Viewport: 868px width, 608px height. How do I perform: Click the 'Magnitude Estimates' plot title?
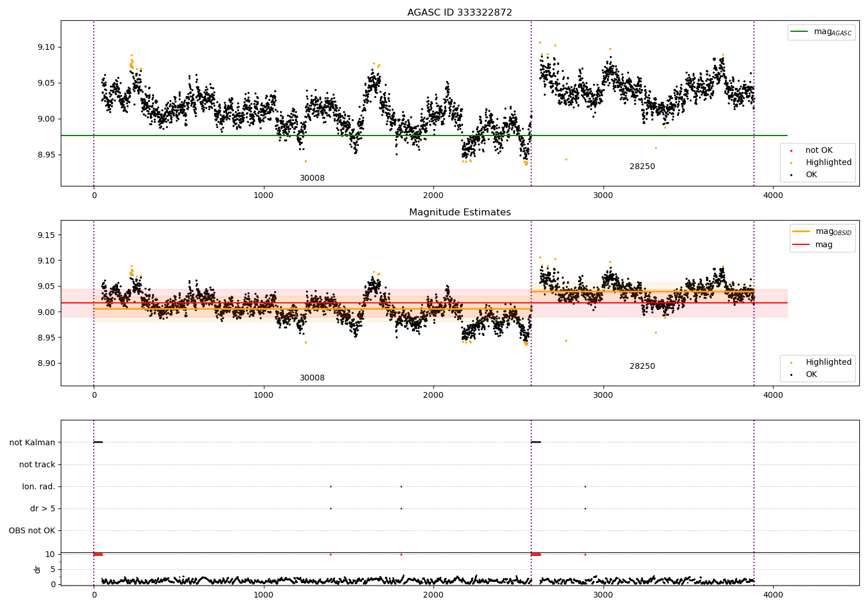459,213
